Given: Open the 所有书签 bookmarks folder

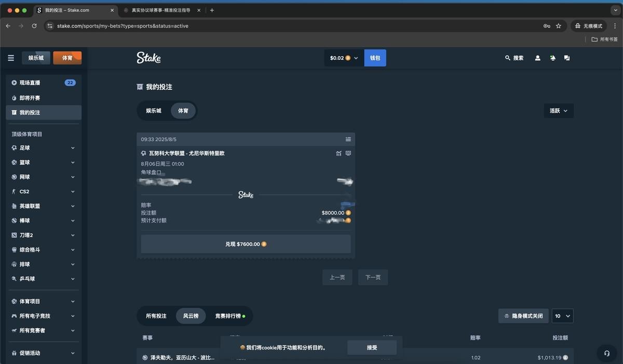Looking at the screenshot, I should point(605,39).
